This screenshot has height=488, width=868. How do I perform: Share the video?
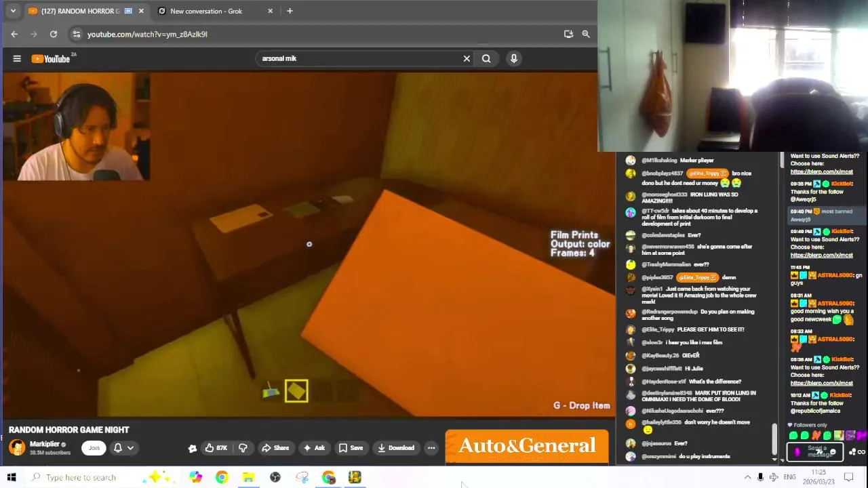(275, 448)
